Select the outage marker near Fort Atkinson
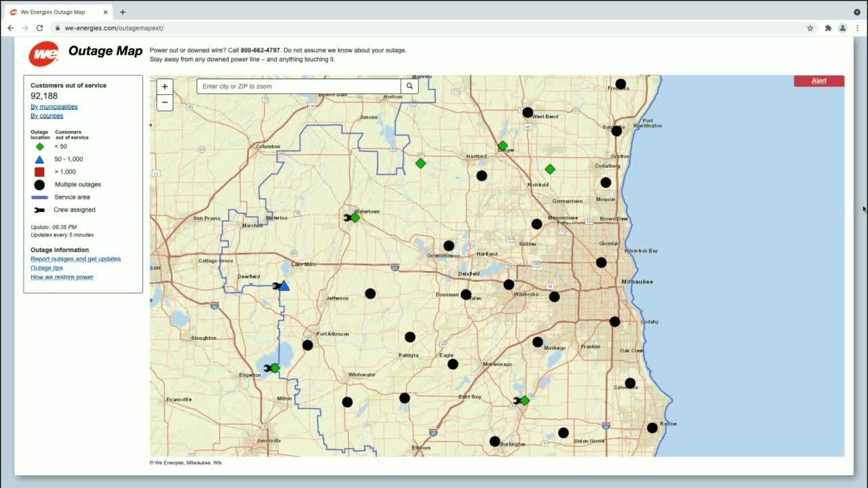Viewport: 868px width, 488px height. pos(307,345)
